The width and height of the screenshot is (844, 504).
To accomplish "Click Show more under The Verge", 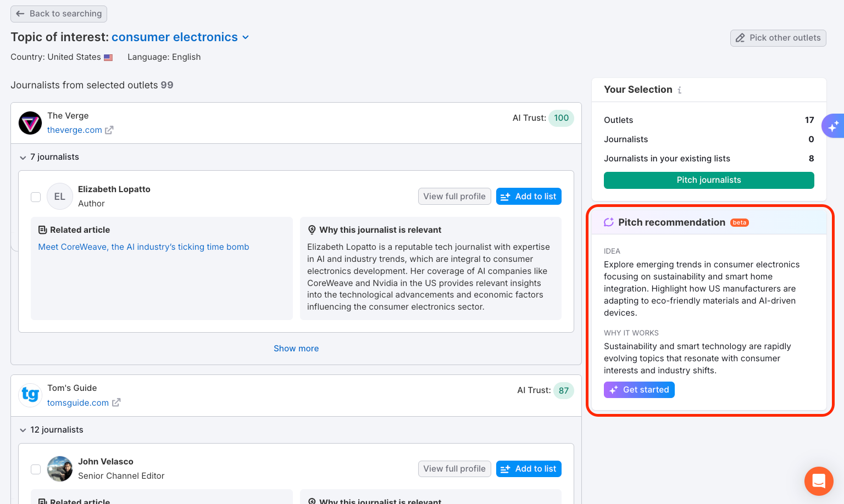I will click(x=296, y=349).
